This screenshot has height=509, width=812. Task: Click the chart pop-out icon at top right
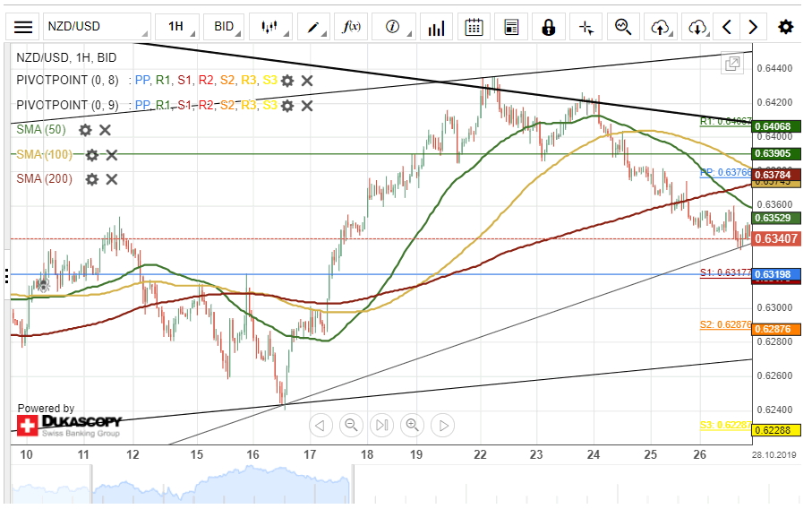point(732,63)
